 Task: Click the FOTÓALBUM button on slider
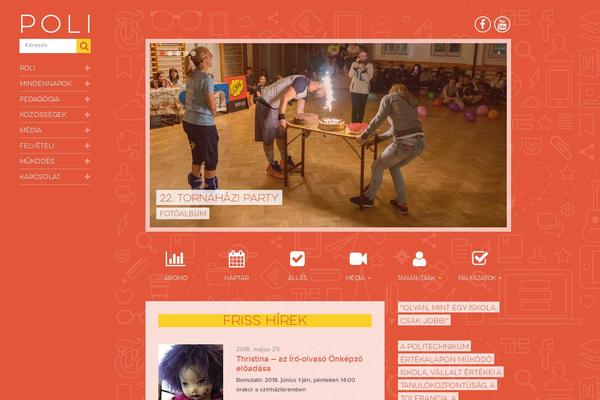[x=183, y=214]
